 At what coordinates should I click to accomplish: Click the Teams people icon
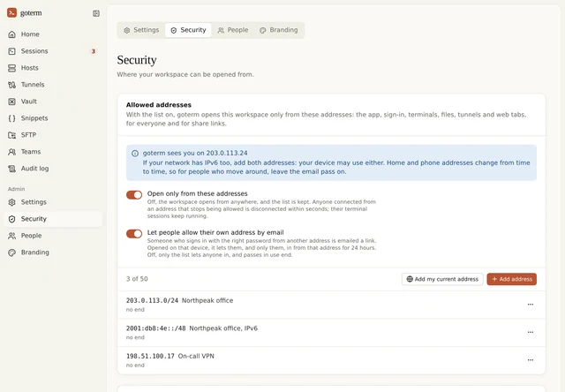(11, 152)
